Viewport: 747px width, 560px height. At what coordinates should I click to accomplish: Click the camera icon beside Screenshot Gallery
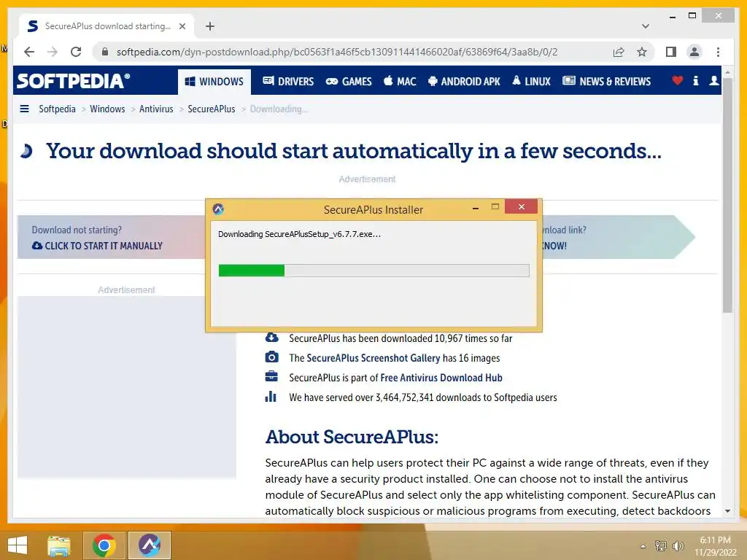click(271, 357)
